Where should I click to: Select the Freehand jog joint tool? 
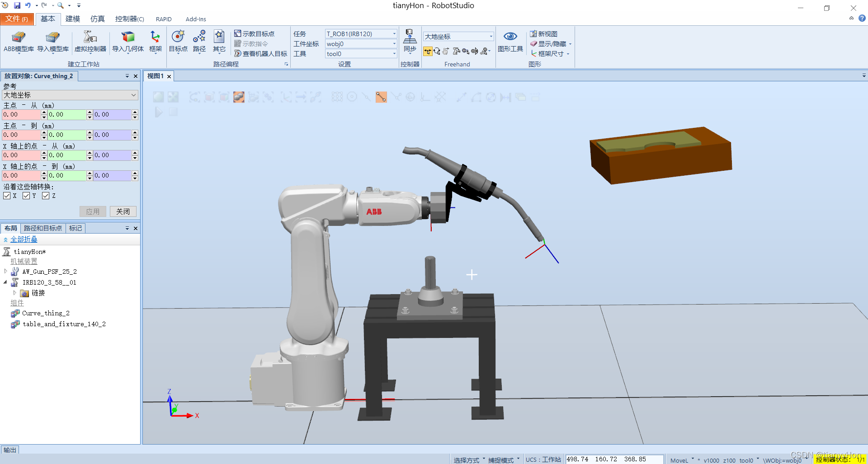click(x=456, y=51)
